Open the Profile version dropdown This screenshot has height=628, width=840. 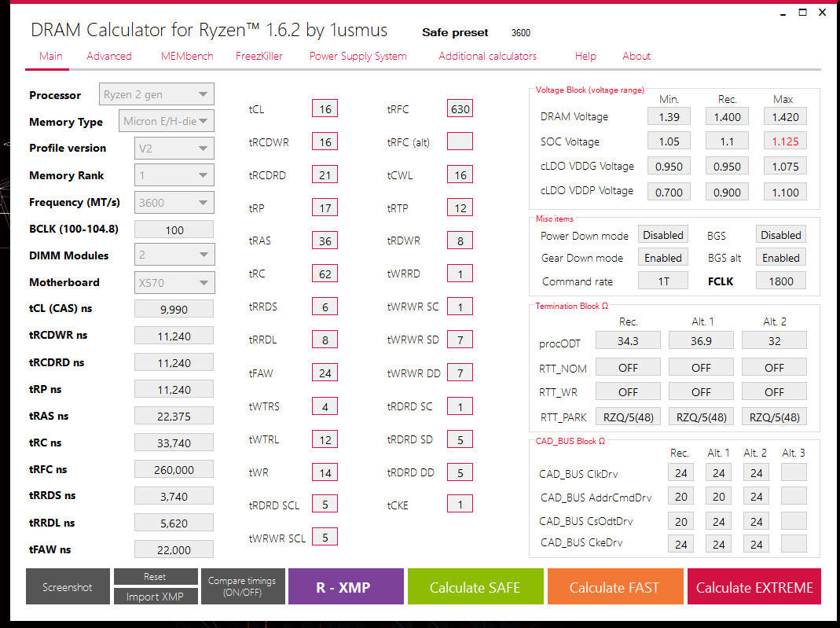pos(174,149)
